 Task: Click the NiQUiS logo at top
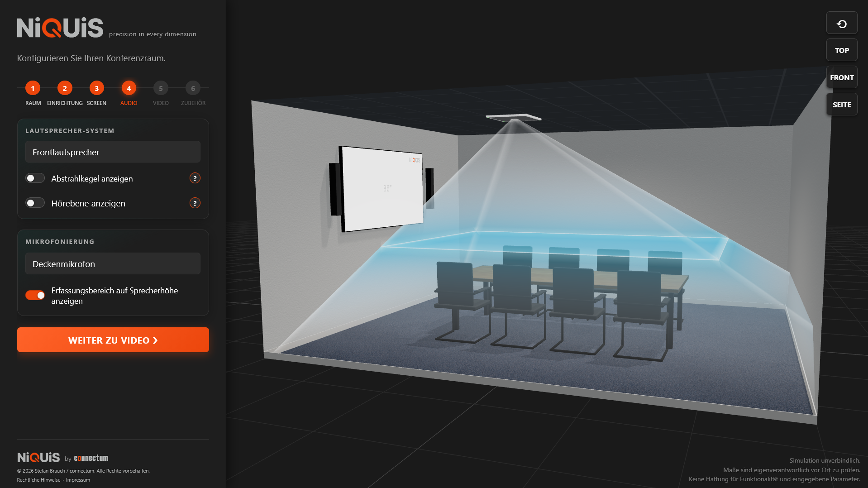point(60,28)
